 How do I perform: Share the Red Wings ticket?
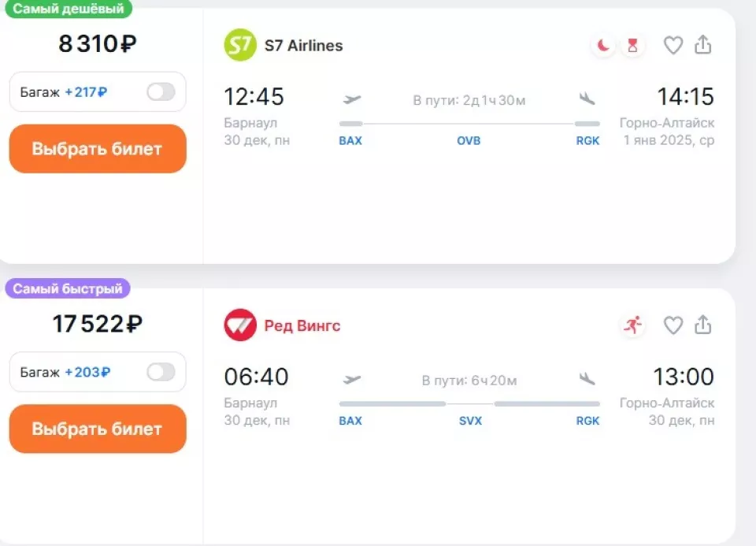[x=703, y=325]
